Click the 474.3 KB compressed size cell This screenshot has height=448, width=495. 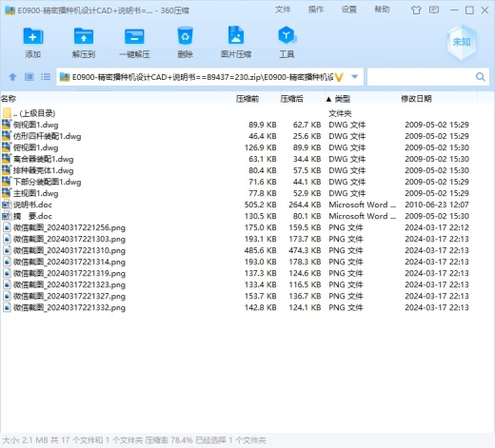pyautogui.click(x=305, y=250)
